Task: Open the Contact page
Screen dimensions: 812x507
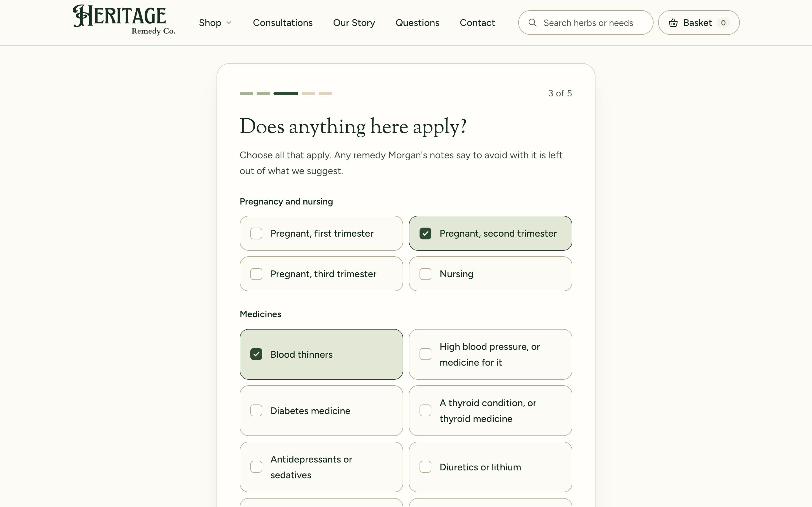Action: tap(477, 23)
